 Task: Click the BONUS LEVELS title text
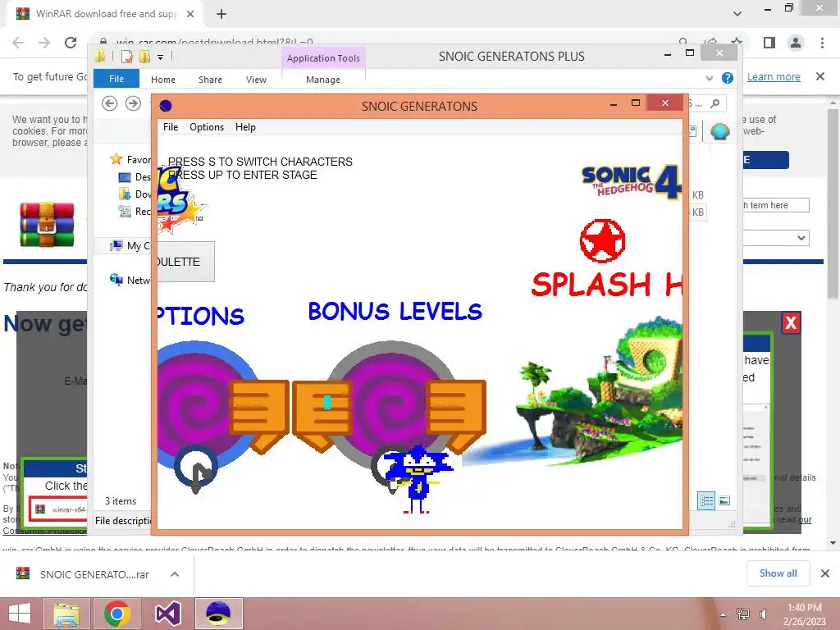(395, 311)
